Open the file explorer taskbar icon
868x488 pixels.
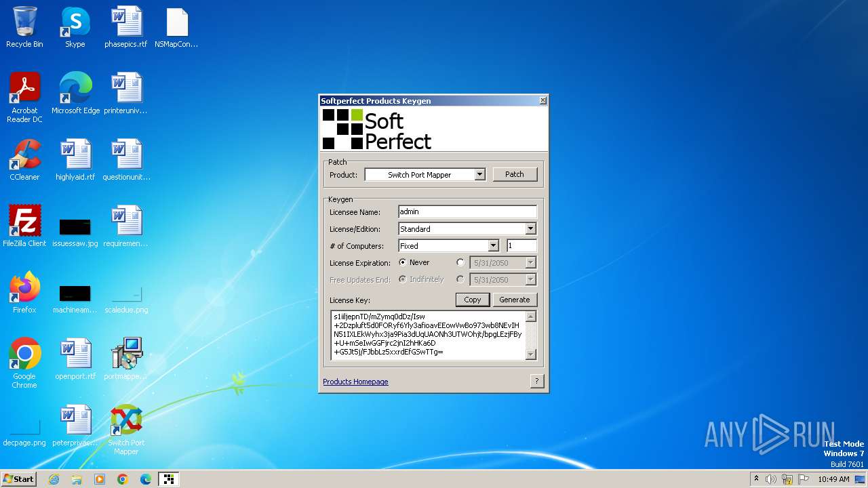pyautogui.click(x=77, y=479)
